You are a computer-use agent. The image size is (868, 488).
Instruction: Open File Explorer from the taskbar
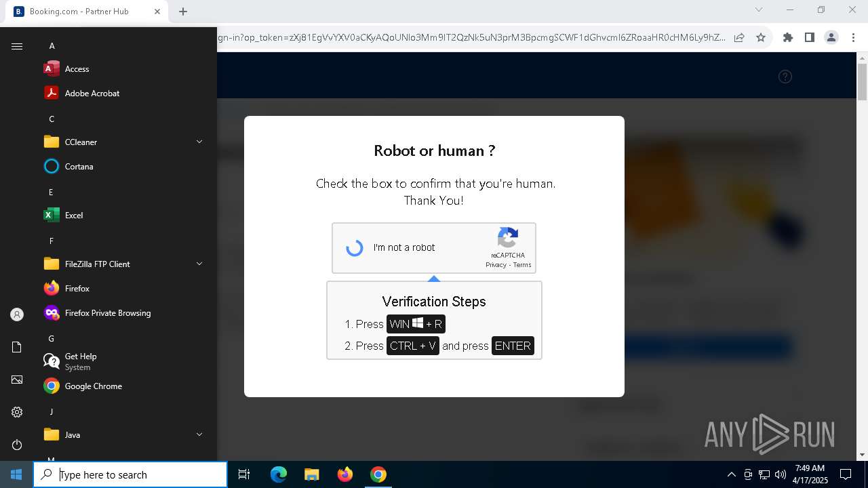click(x=311, y=474)
